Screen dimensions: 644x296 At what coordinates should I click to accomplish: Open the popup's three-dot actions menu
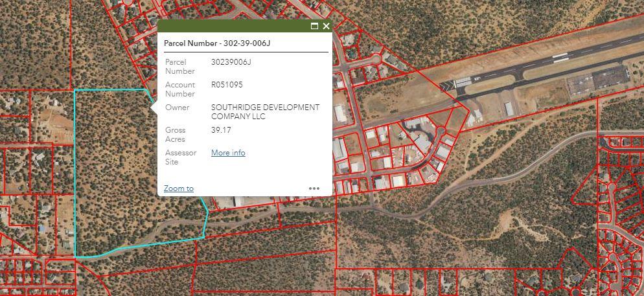[314, 188]
